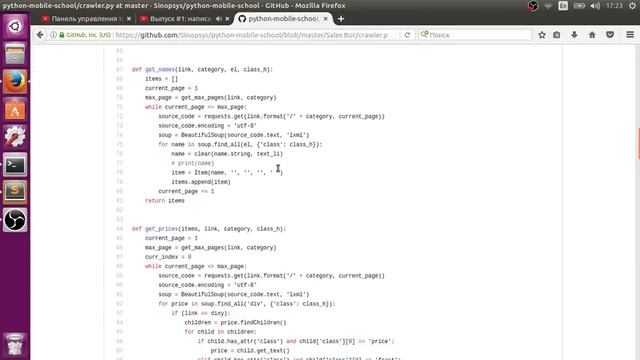Image resolution: width=640 pixels, height=360 pixels.
Task: Bookmark this page with the star icon
Action: point(542,35)
